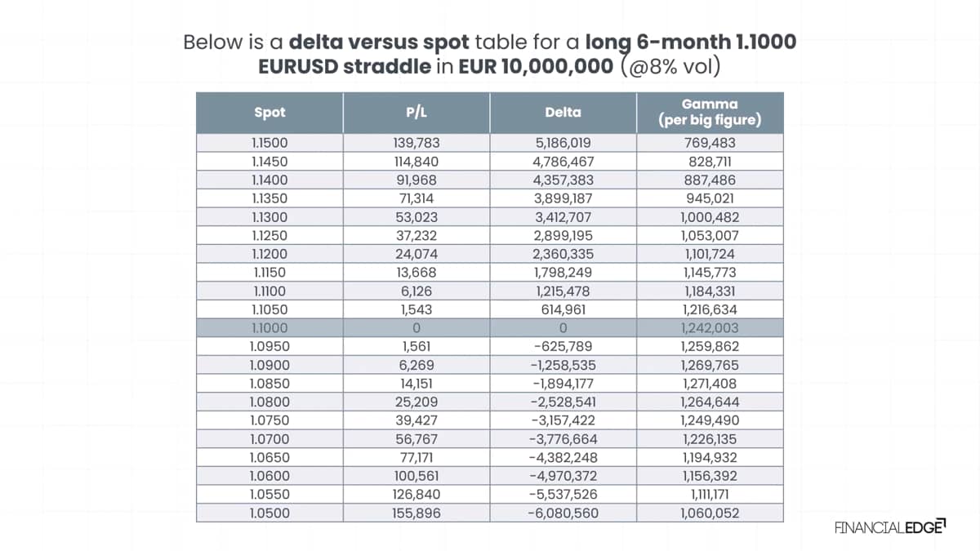Image resolution: width=980 pixels, height=551 pixels.
Task: Select delta value -625,789
Action: click(x=563, y=346)
